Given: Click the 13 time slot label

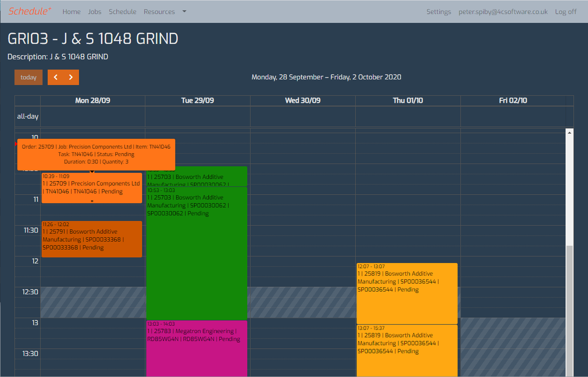Looking at the screenshot, I should click(35, 323).
